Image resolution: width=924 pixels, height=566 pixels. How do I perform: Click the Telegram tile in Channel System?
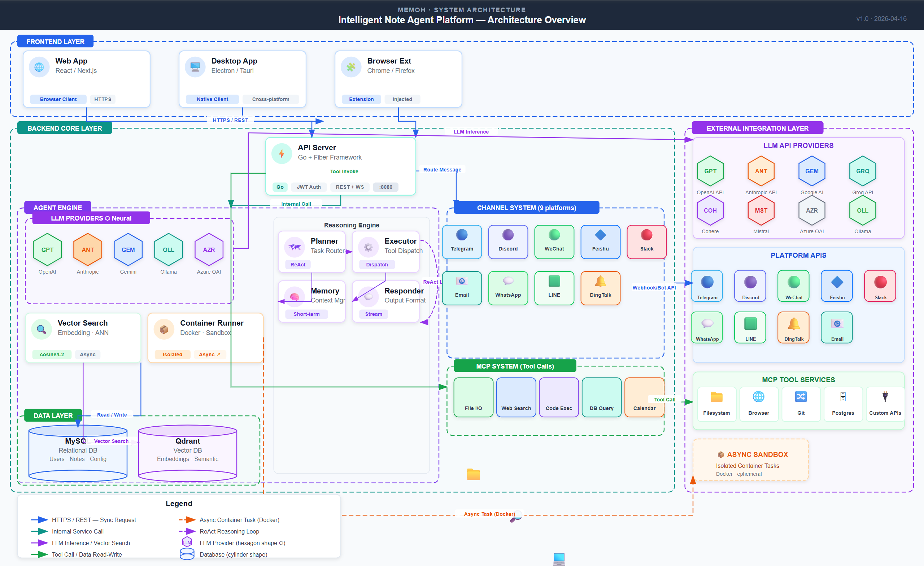point(462,242)
